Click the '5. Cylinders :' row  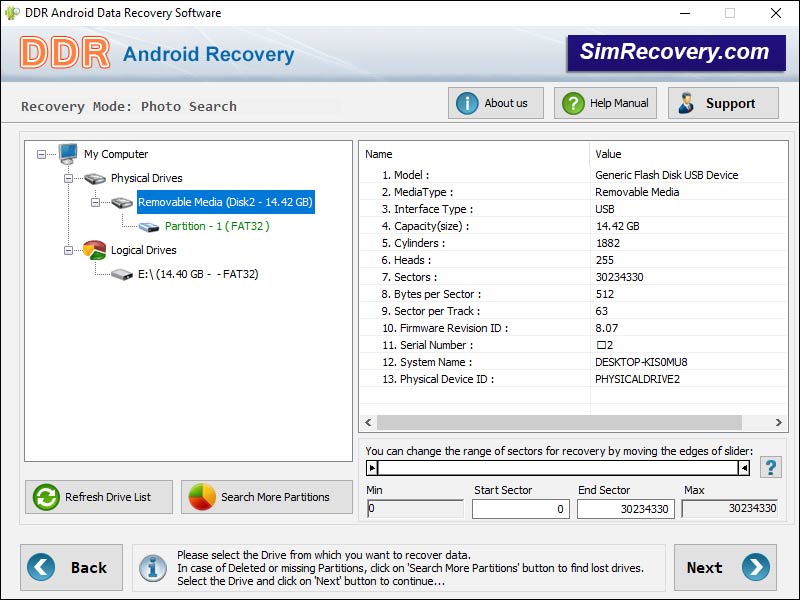(x=573, y=243)
